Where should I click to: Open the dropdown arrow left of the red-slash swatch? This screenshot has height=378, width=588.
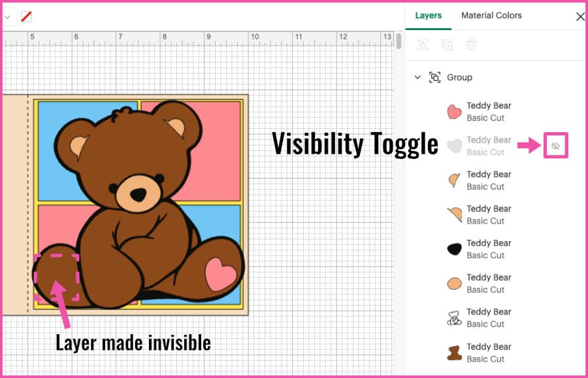(x=7, y=17)
